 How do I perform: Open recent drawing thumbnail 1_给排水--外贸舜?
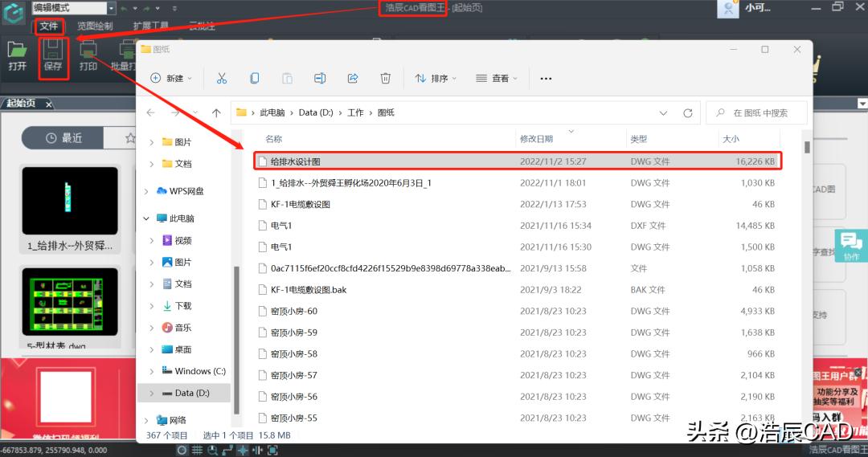[x=70, y=201]
